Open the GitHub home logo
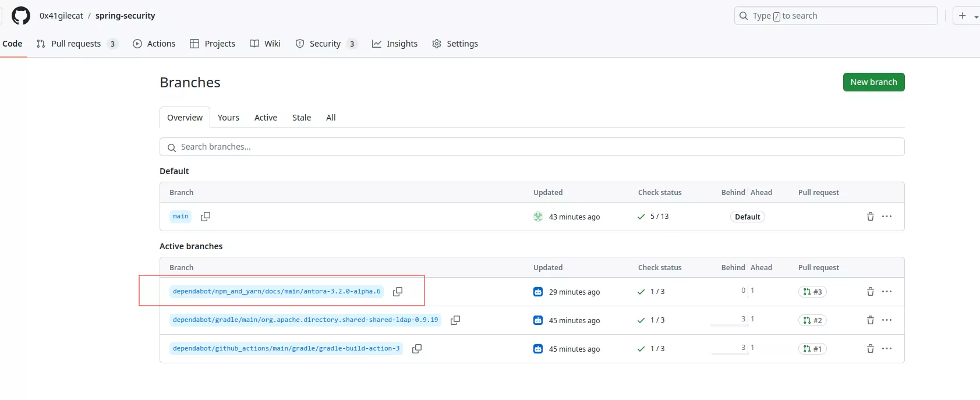980x400 pixels. 21,16
